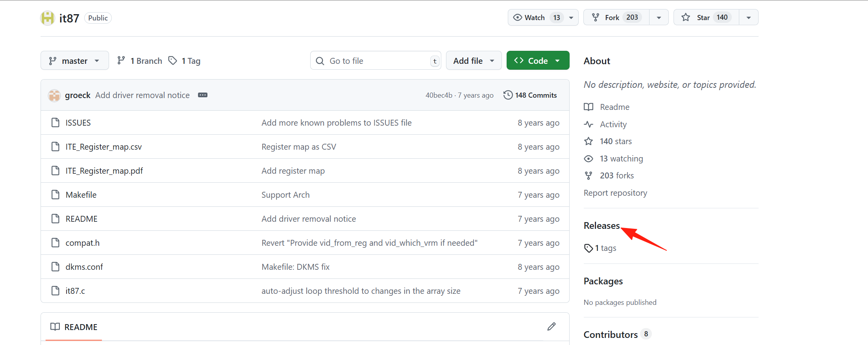Open commit 'Register map as CSV'

point(299,147)
